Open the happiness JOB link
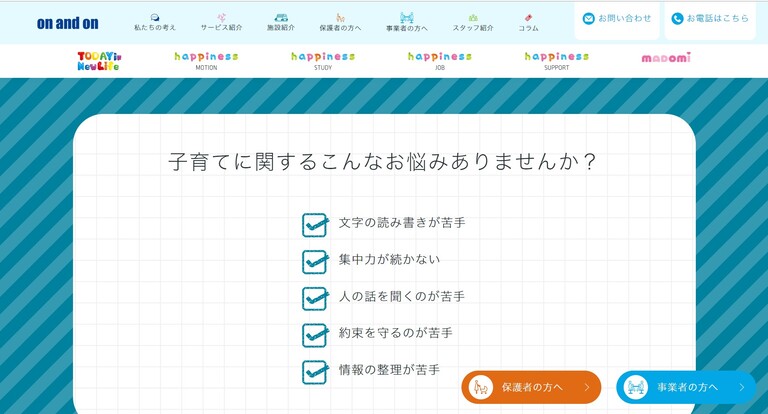The image size is (768, 414). tap(439, 60)
